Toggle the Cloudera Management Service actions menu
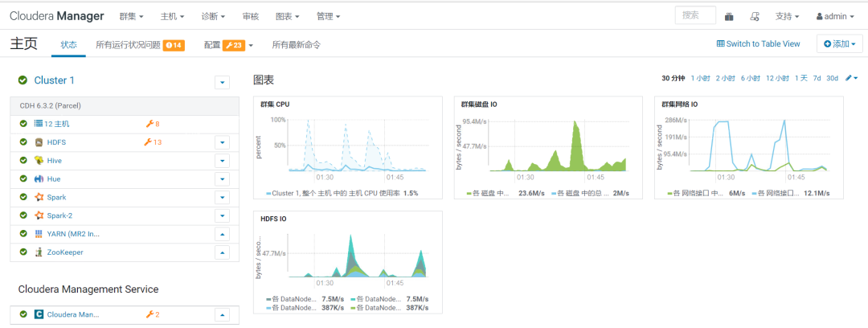Screen dimensions: 868x328 pyautogui.click(x=222, y=314)
